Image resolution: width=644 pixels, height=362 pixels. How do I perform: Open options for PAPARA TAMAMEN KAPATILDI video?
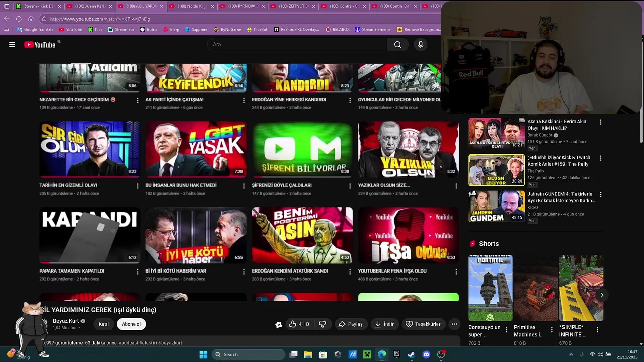[137, 271]
